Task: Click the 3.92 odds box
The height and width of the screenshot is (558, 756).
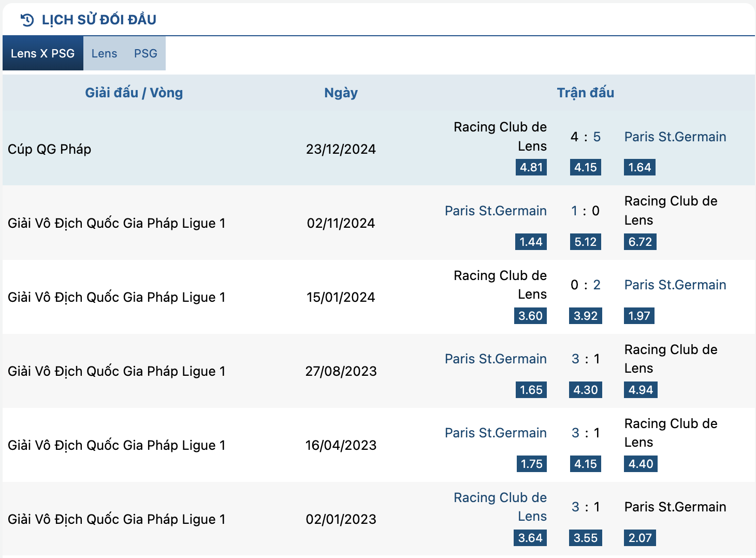Action: 586,316
